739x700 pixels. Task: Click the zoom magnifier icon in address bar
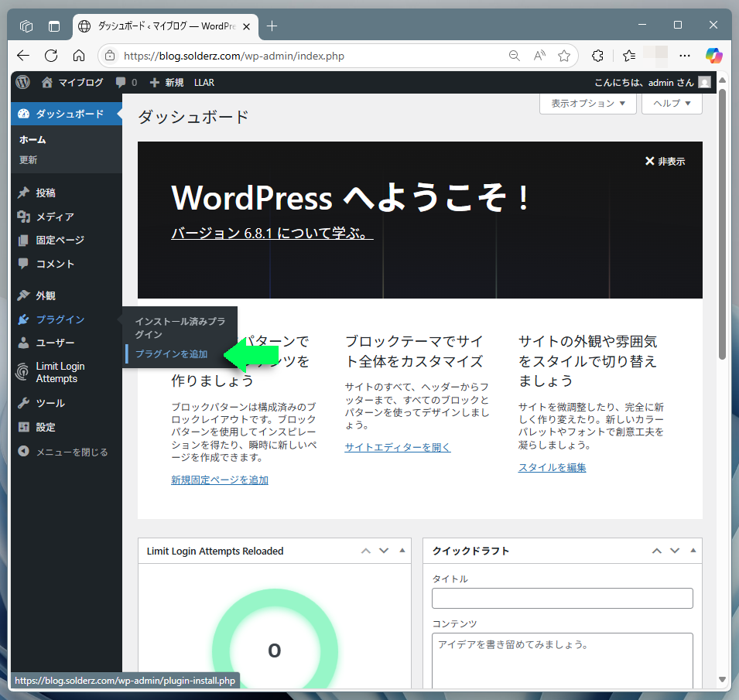coord(514,56)
